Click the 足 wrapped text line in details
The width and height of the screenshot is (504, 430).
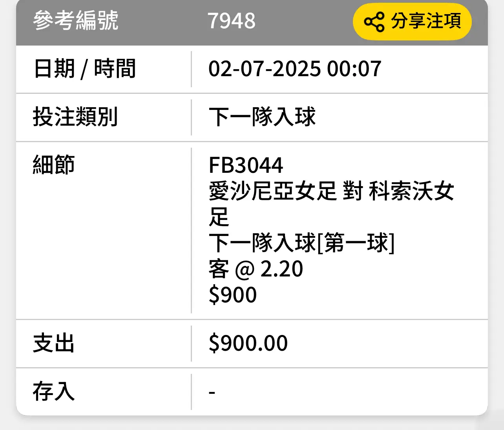pyautogui.click(x=219, y=217)
